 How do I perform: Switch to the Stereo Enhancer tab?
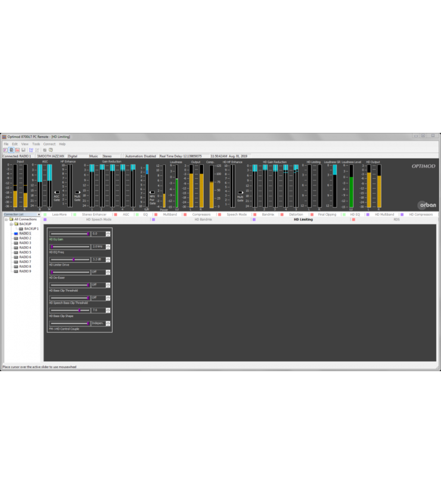coord(94,214)
